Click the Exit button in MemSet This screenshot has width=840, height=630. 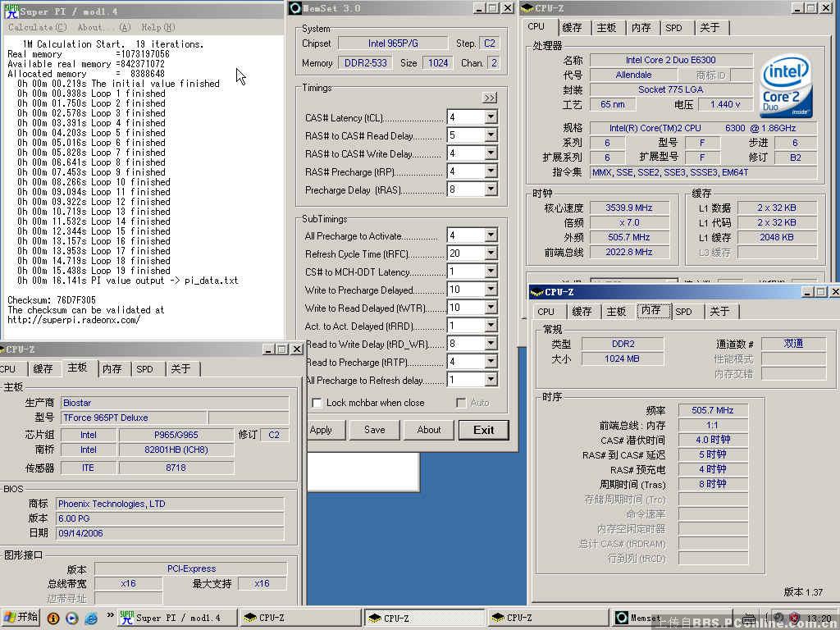(484, 430)
